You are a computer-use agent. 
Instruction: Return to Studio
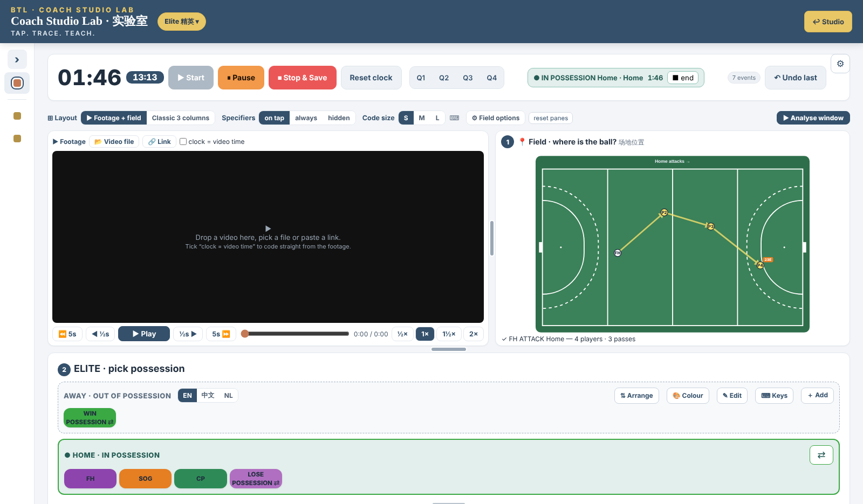(828, 22)
